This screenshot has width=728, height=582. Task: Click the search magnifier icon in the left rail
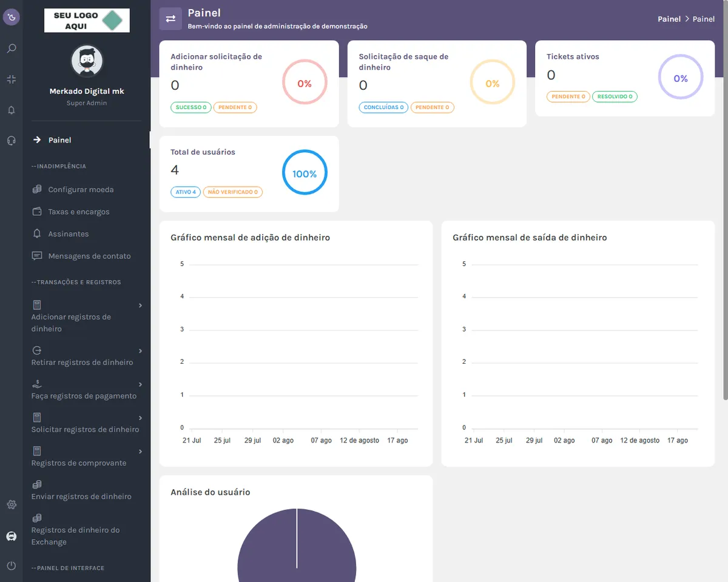coord(12,48)
